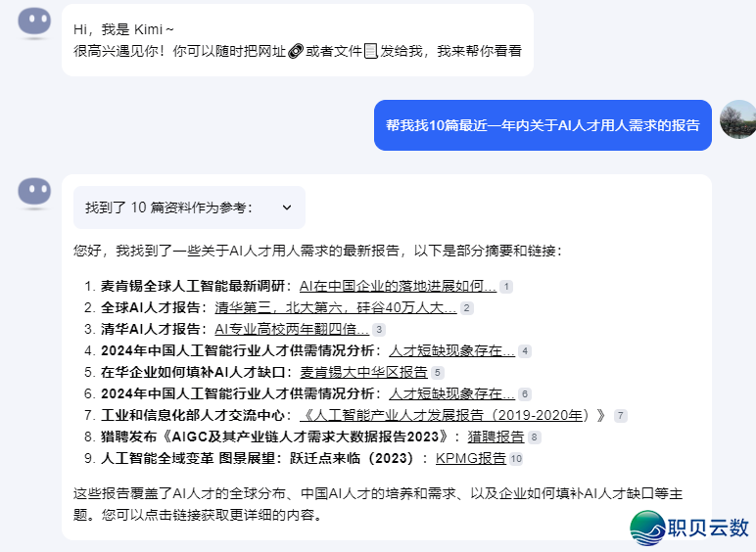756x552 pixels.
Task: Click the link emoji icon in the greeting
Action: [296, 51]
